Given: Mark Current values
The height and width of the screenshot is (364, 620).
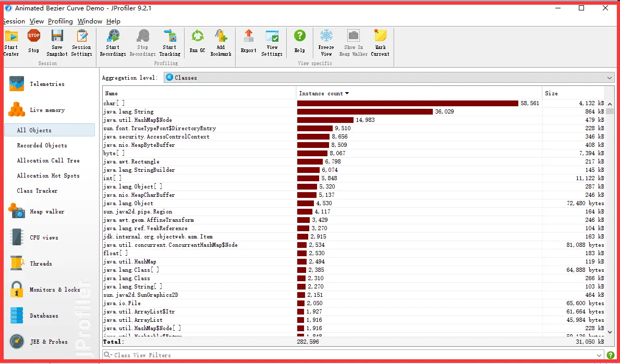Looking at the screenshot, I should (x=380, y=43).
